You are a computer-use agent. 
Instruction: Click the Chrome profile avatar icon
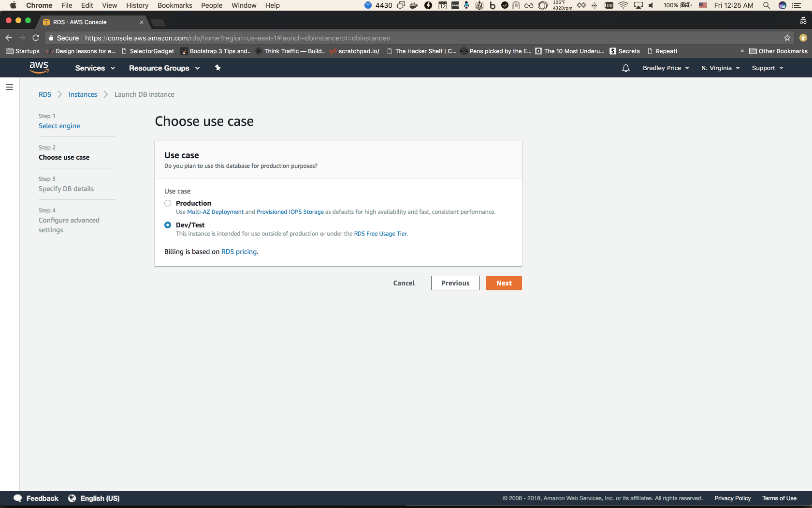pyautogui.click(x=803, y=38)
